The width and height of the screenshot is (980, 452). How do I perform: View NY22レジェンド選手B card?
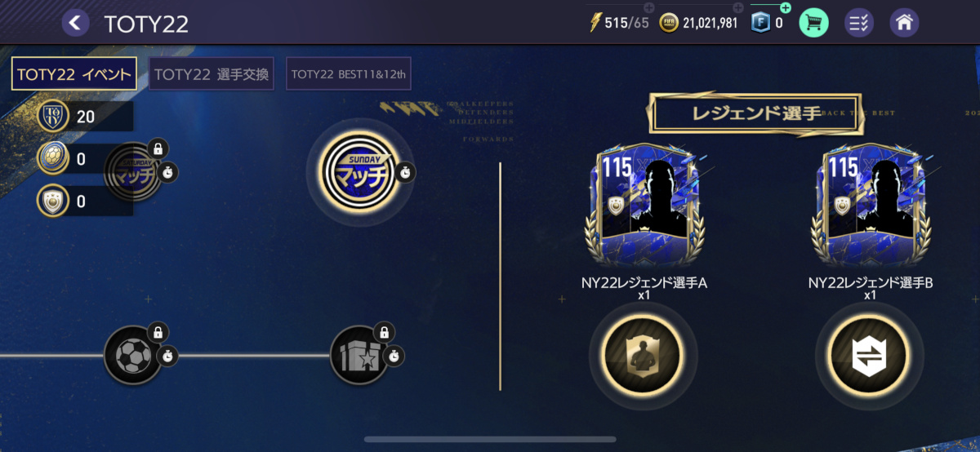pyautogui.click(x=870, y=208)
